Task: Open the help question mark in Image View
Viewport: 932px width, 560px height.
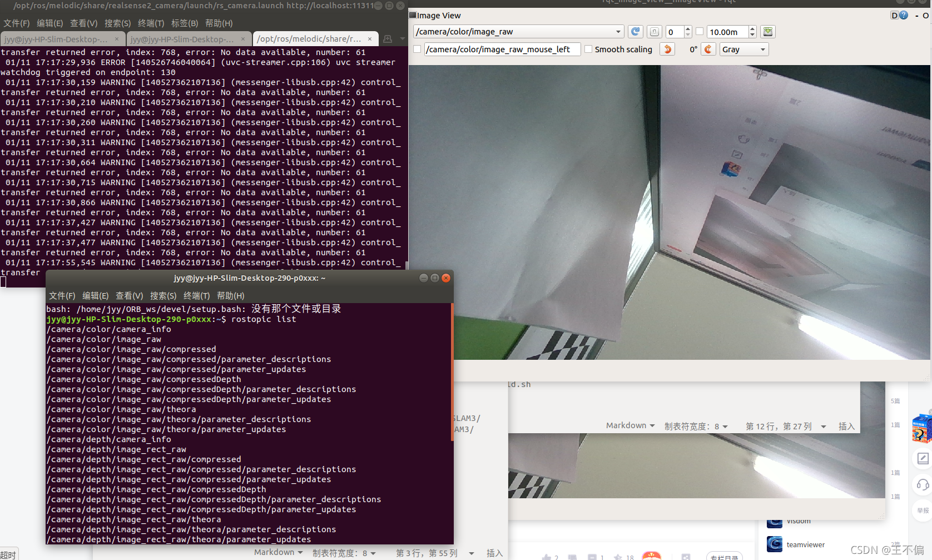Action: (x=904, y=15)
